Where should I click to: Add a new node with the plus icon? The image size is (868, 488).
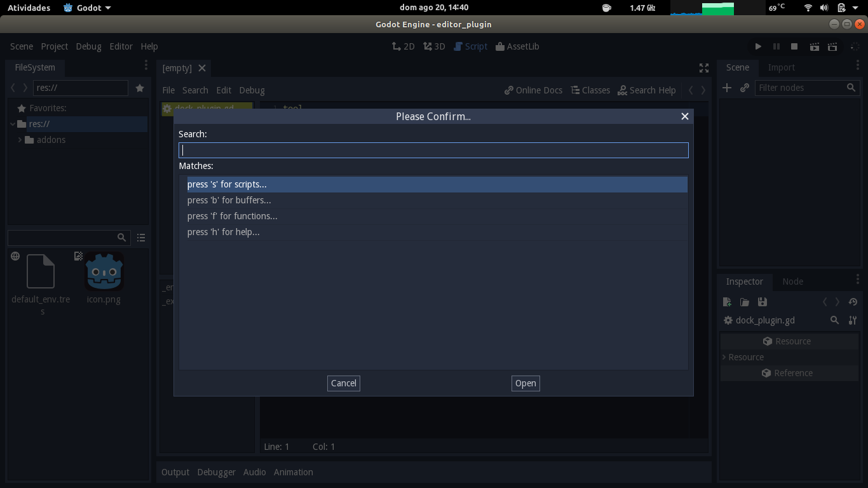[727, 88]
